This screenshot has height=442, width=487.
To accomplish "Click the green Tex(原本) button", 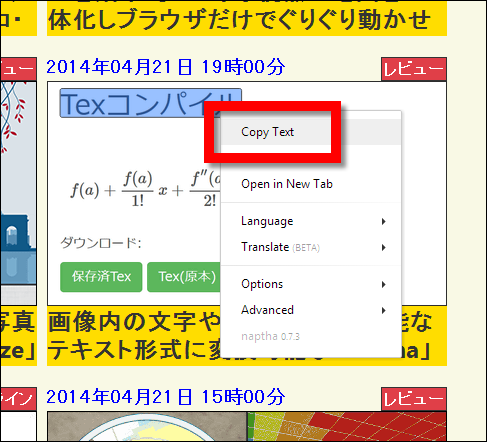I will click(184, 277).
